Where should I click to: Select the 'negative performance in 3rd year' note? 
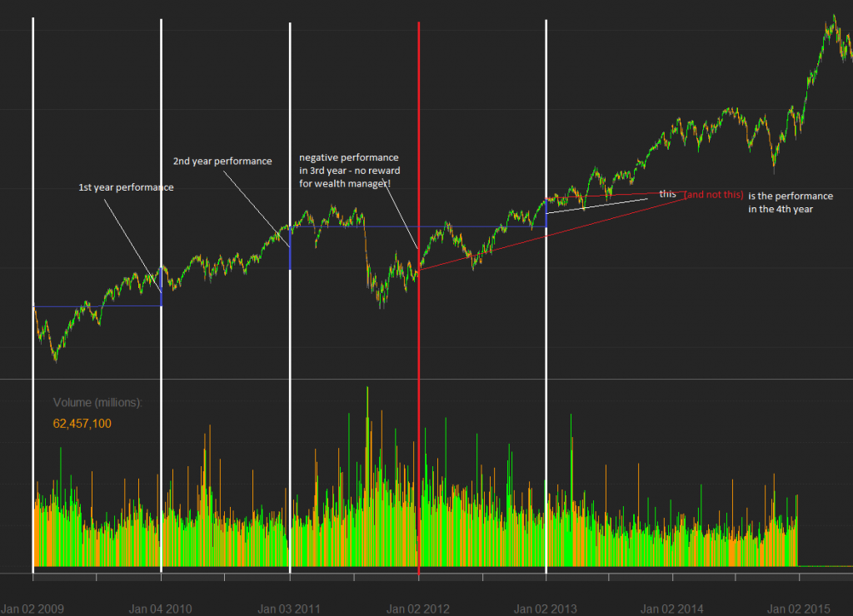click(350, 171)
